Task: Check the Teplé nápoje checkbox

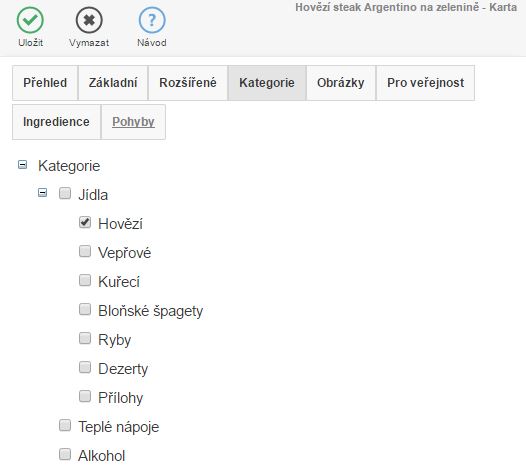Action: click(65, 425)
